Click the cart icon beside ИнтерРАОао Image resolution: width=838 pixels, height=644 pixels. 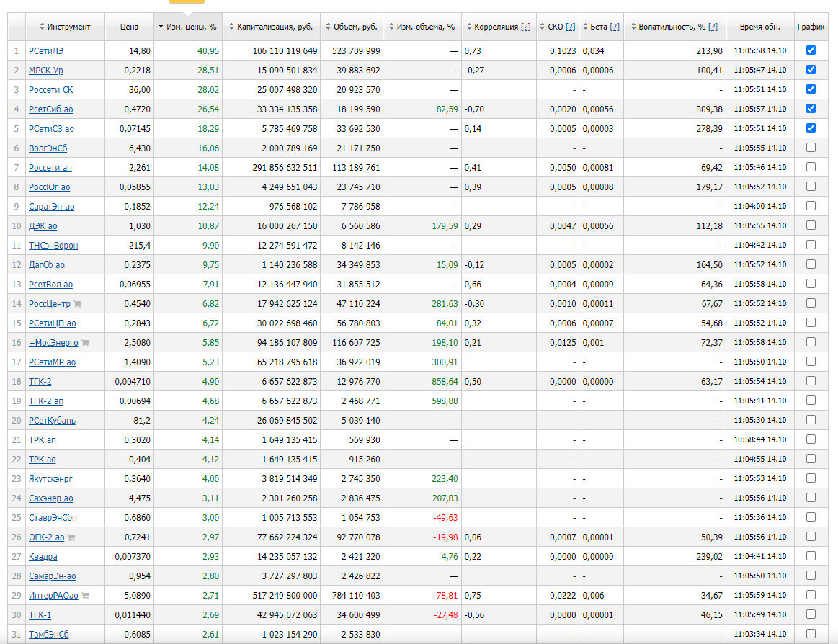click(x=86, y=596)
